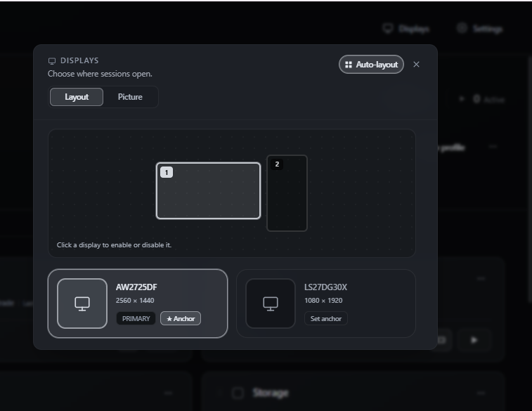Click the blurred play button behind dialog
The height and width of the screenshot is (411, 532).
474,340
